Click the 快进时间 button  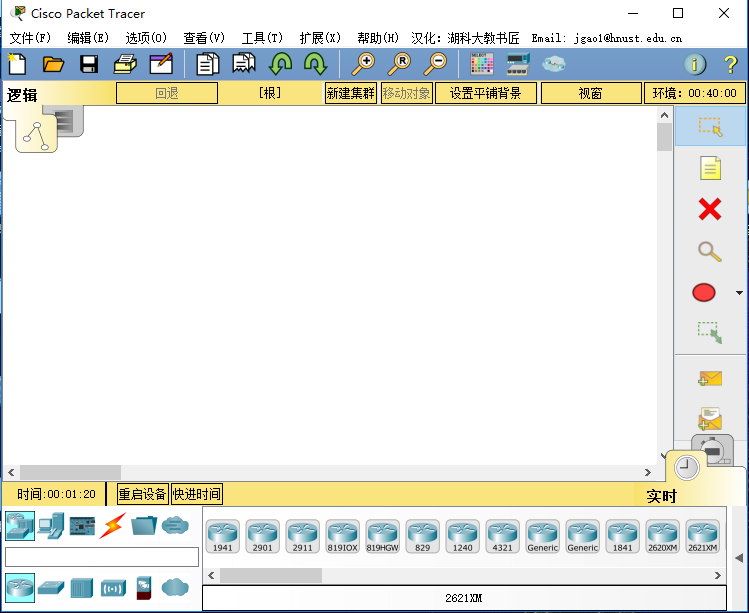tap(196, 494)
